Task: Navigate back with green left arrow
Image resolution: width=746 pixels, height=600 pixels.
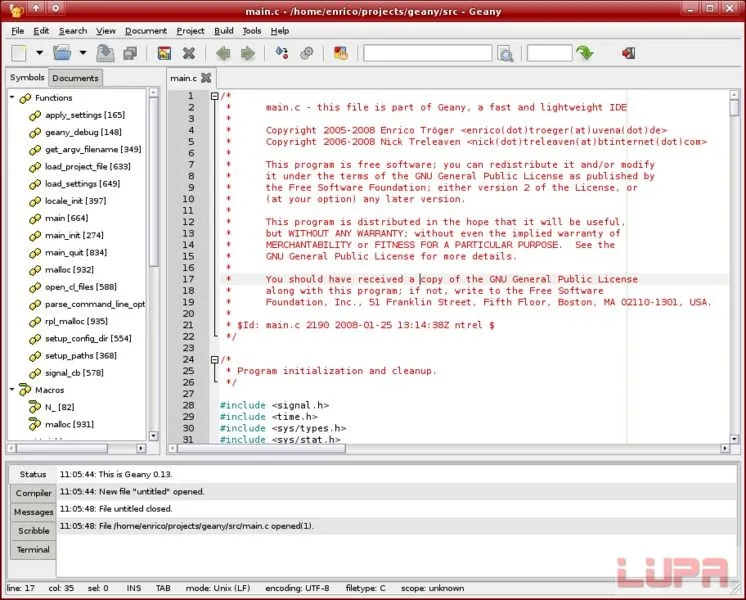Action: [223, 53]
